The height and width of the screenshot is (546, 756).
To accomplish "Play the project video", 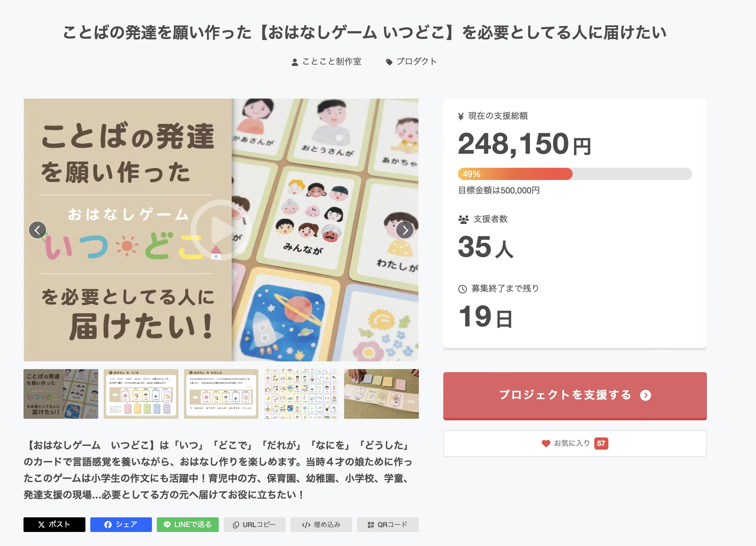I will (221, 230).
